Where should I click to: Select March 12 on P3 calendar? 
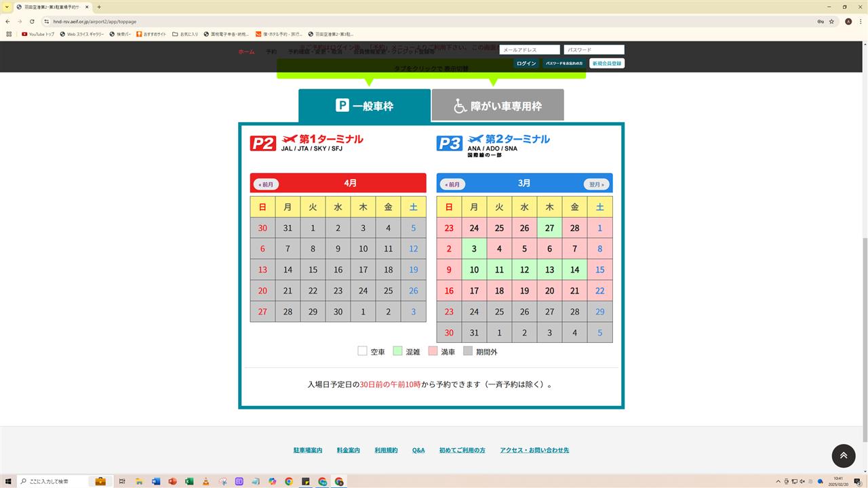[x=524, y=270]
